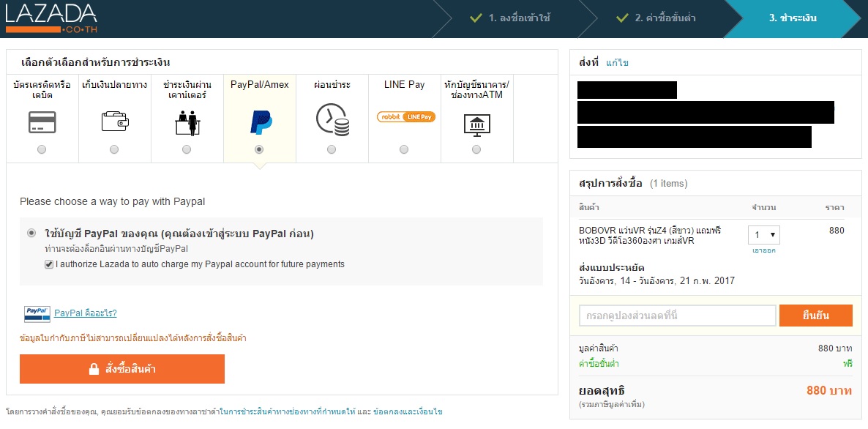The image size is (868, 429).
Task: Click the หักบัญชีธนาคาร/ช่องทางATM tab label
Action: [476, 89]
